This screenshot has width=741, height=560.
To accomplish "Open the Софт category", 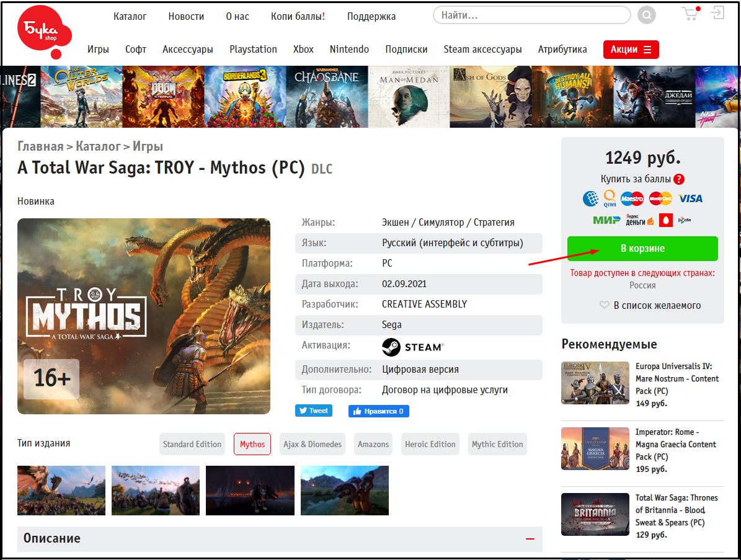I will (x=136, y=50).
